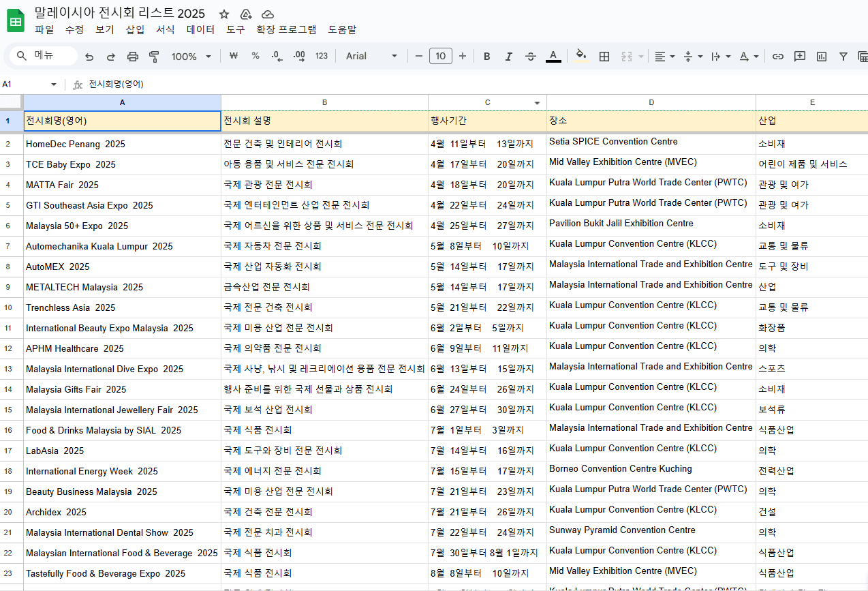Activate the paint format tool

pyautogui.click(x=154, y=57)
